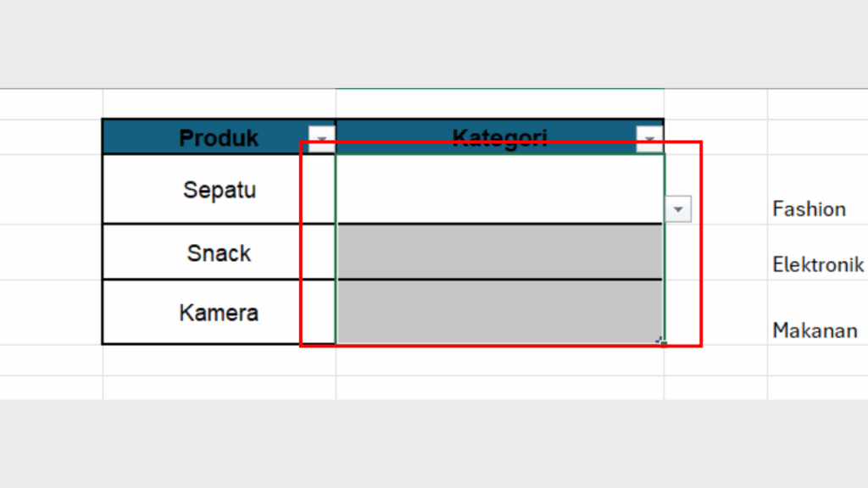Open the Kategori column filter dropdown
Viewport: 868px width, 488px height.
pyautogui.click(x=649, y=137)
